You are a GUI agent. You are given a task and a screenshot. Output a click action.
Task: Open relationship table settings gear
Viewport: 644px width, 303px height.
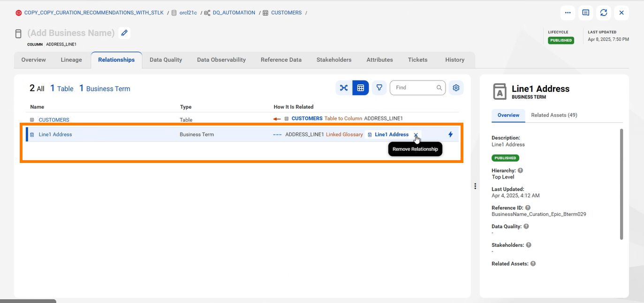click(x=456, y=88)
